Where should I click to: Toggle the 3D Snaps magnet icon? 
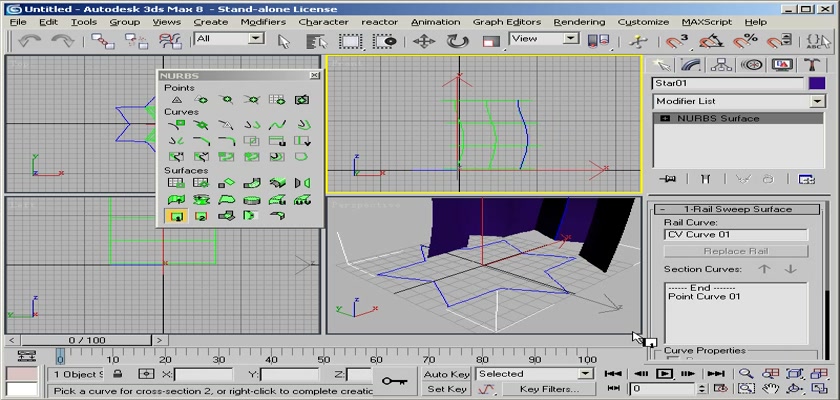pyautogui.click(x=677, y=41)
